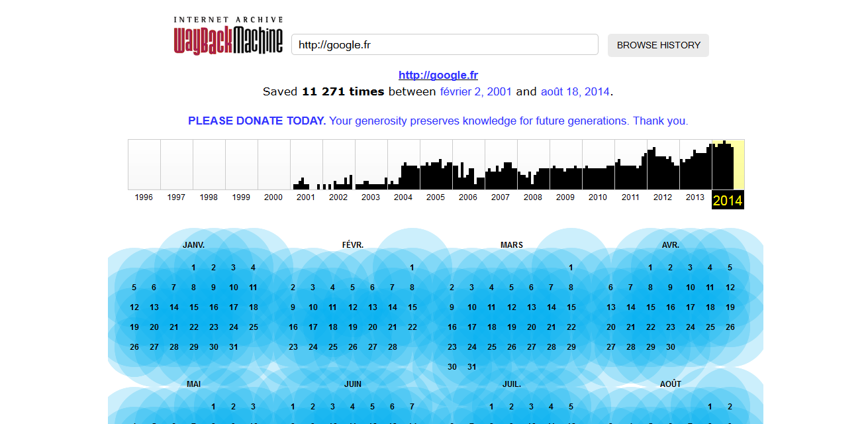The image size is (868, 424).
Task: Choose year 2006 on the timeline
Action: 468,197
